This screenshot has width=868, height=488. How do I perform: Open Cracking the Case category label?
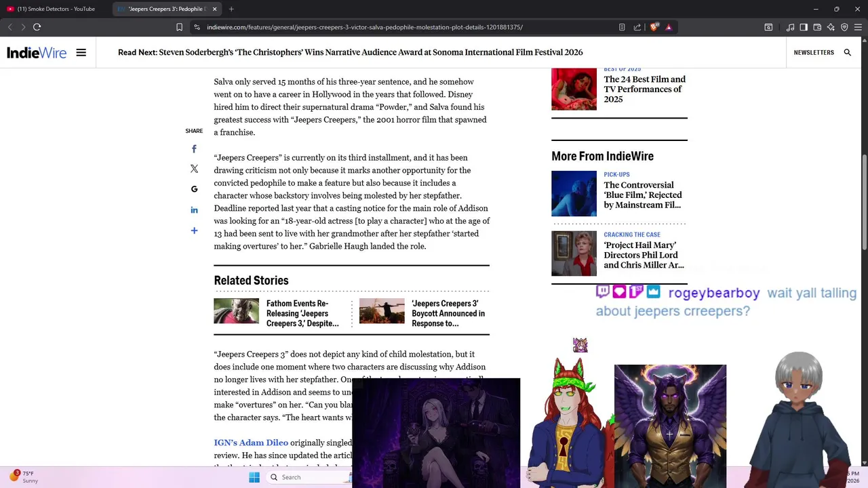click(x=632, y=235)
